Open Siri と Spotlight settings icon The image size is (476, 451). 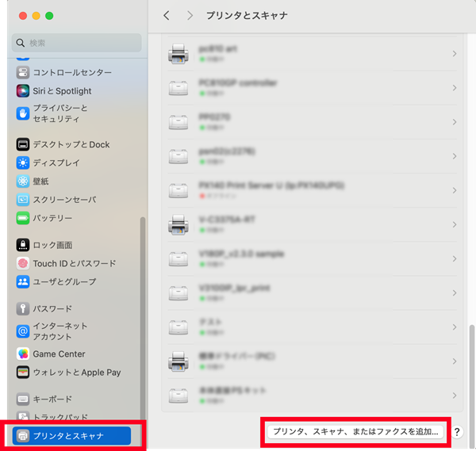pos(24,91)
